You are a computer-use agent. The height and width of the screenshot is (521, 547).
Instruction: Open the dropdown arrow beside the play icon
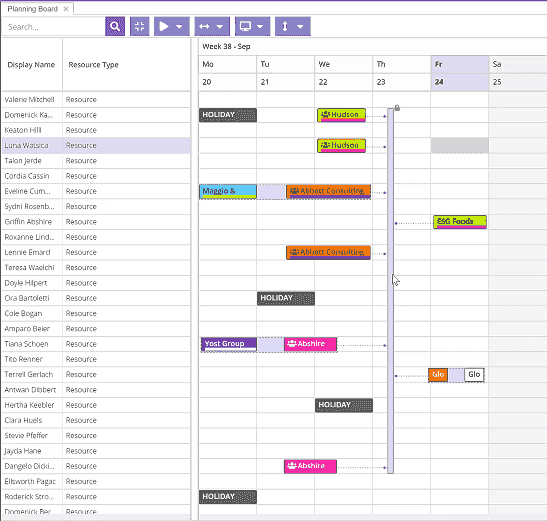tap(179, 27)
